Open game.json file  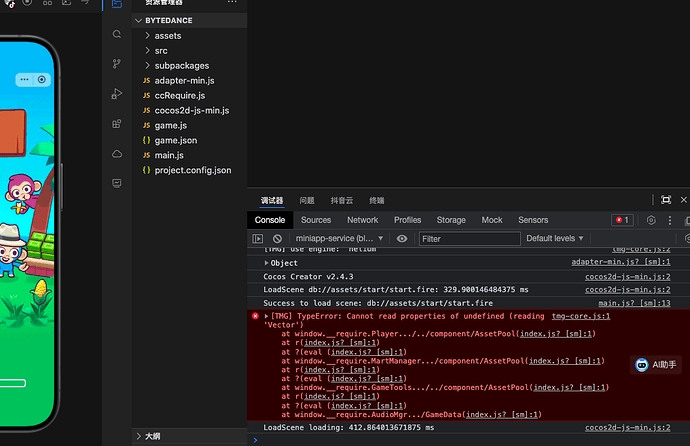coord(176,140)
